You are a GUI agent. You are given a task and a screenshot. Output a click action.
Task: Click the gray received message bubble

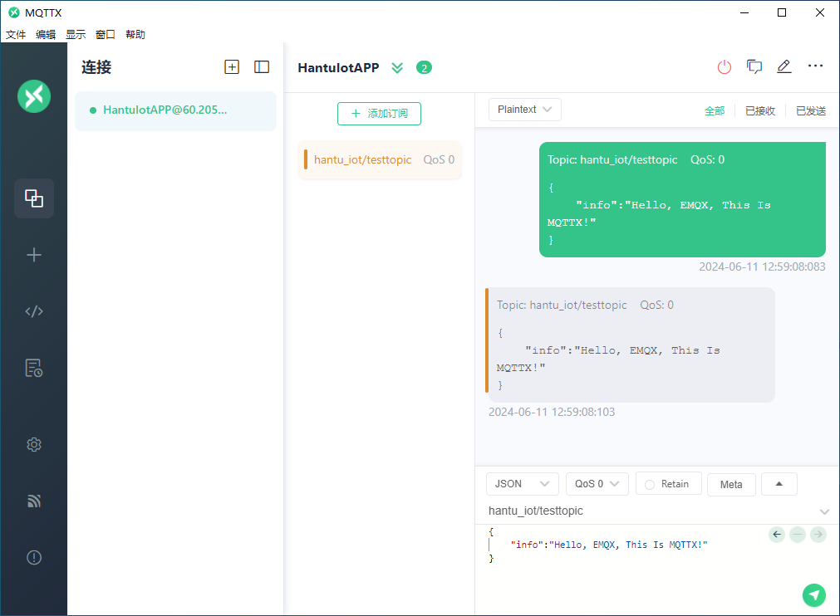[631, 345]
